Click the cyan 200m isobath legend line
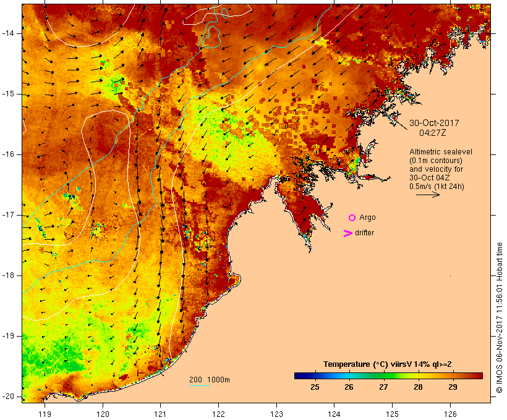The height and width of the screenshot is (420, 507). click(x=200, y=385)
